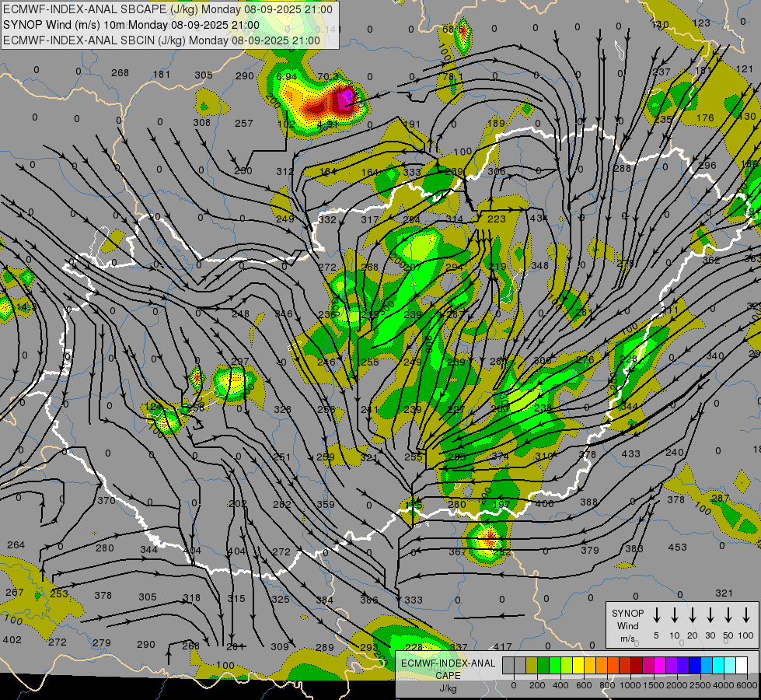761x700 pixels.
Task: Click the map value 308
Action: 202,122
